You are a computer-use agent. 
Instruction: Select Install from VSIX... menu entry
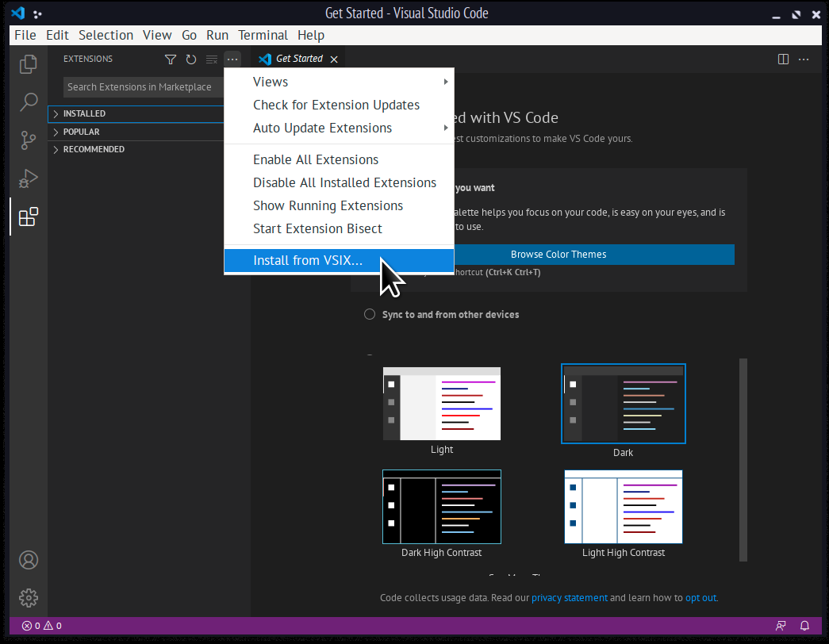(339, 260)
